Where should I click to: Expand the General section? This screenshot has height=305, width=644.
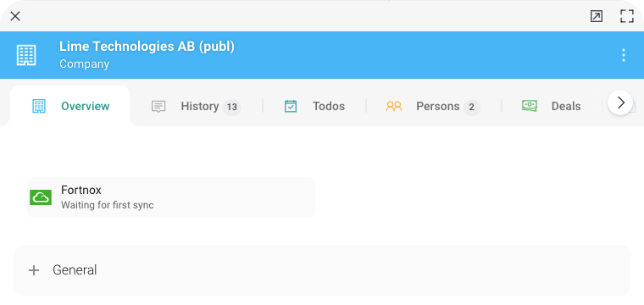(322, 270)
